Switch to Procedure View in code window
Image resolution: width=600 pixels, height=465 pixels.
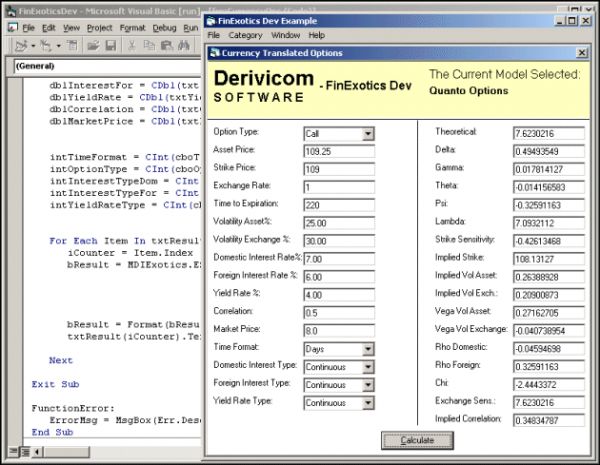point(13,452)
